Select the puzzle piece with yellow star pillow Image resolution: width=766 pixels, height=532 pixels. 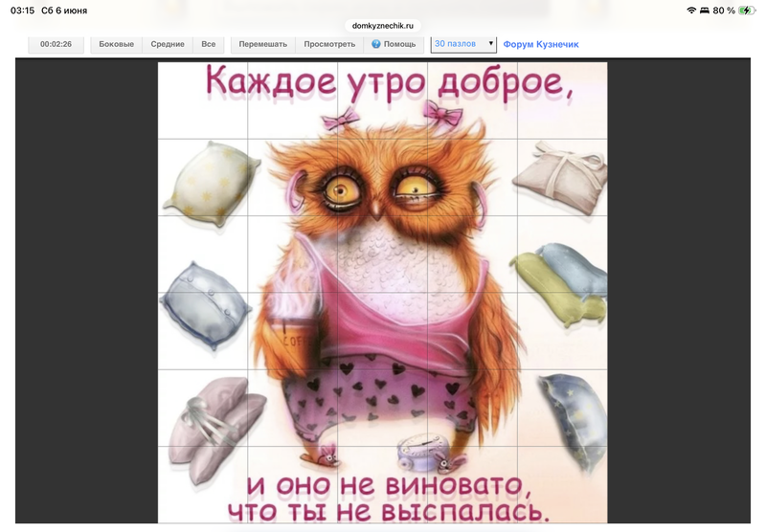point(203,177)
